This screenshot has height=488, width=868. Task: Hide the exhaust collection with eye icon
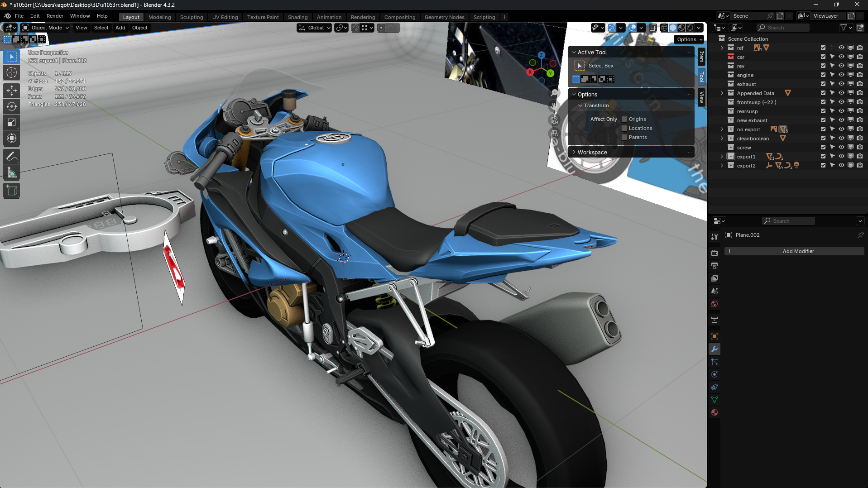[841, 84]
